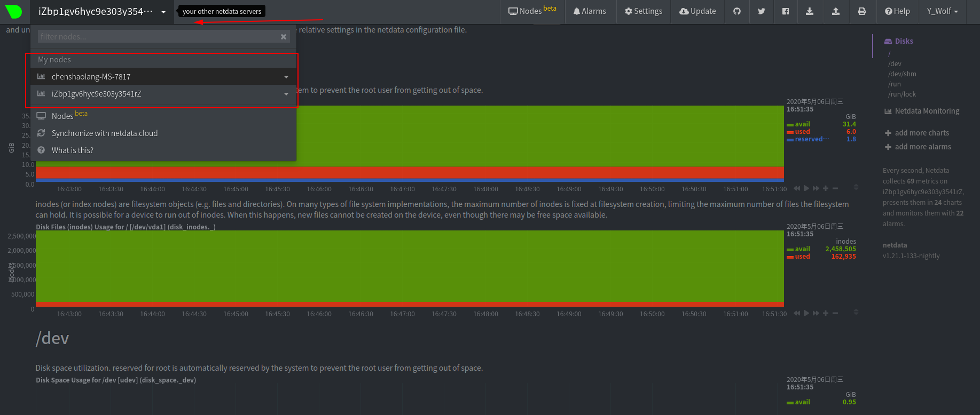Click the Update button
The width and height of the screenshot is (980, 415).
697,11
